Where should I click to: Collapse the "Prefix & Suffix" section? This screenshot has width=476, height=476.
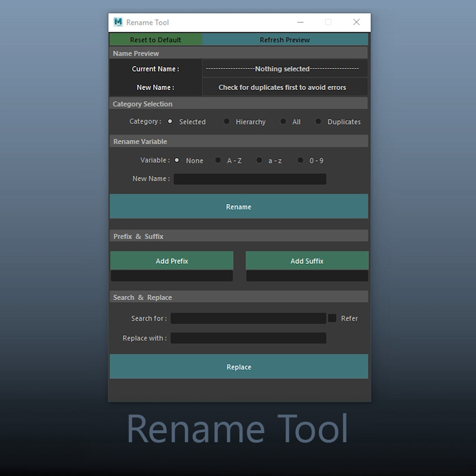(238, 236)
